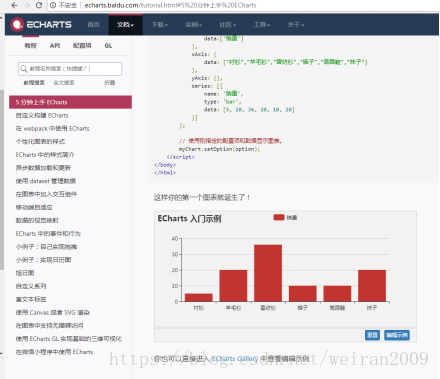Open 使用 ECharts GL 三维可视化 tutorial
The height and width of the screenshot is (379, 440).
click(x=69, y=339)
